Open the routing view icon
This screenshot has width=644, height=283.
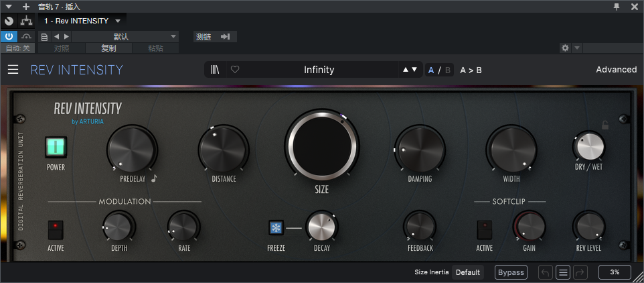pyautogui.click(x=27, y=21)
